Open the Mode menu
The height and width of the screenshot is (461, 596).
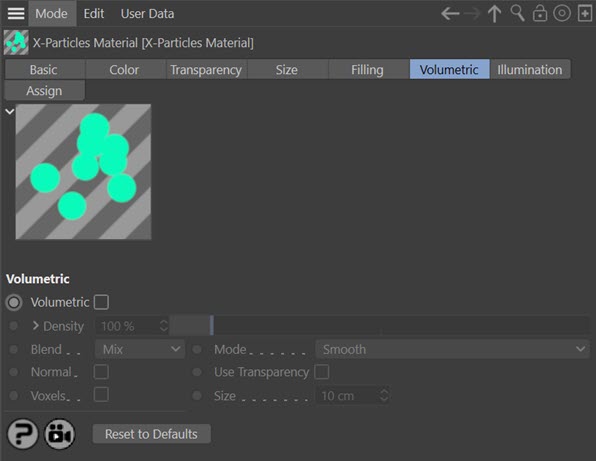pyautogui.click(x=51, y=14)
